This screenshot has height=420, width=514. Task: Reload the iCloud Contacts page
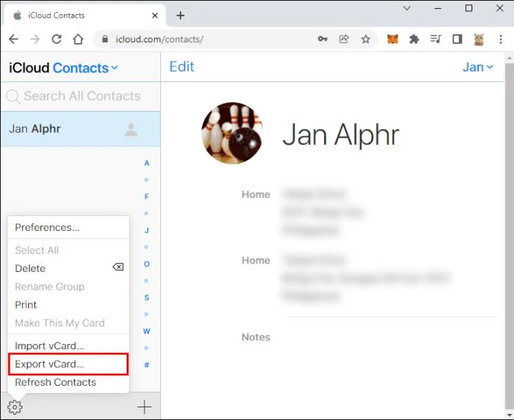pos(57,39)
